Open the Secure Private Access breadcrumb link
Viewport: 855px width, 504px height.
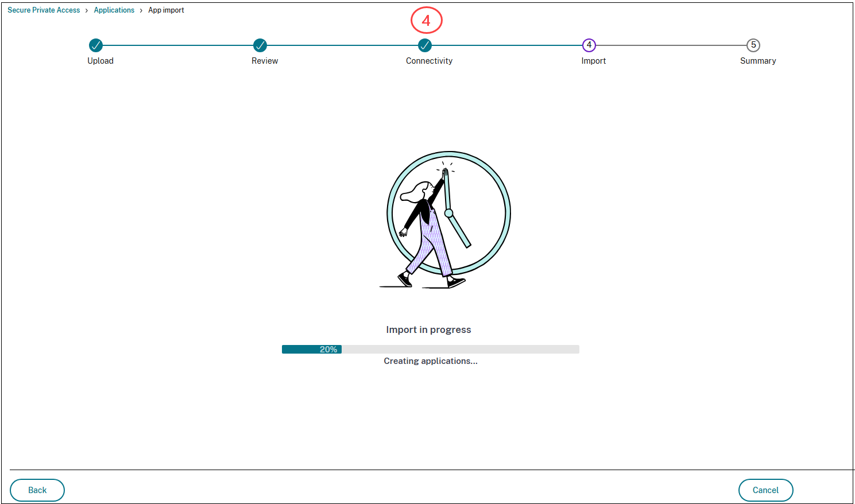[44, 10]
